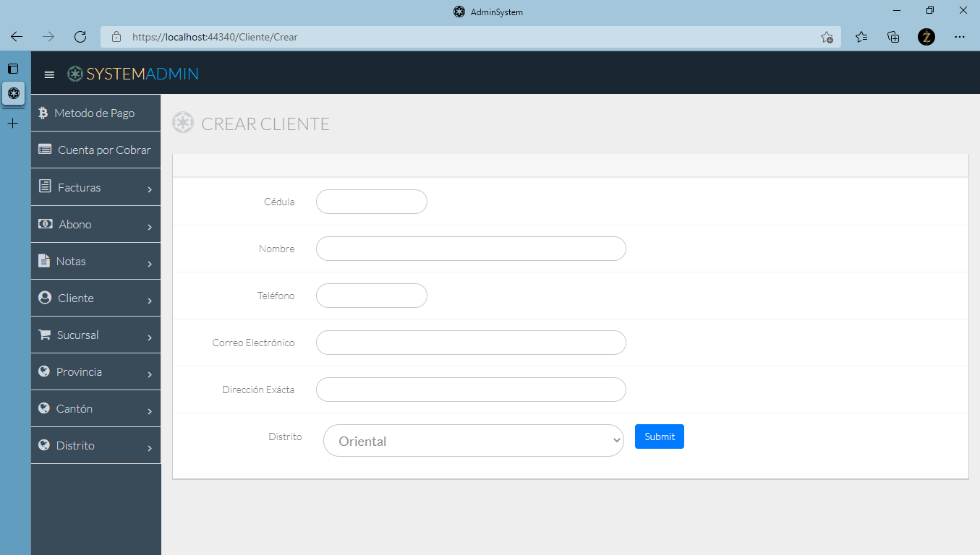Click the Cuenta por Cobrar list icon
This screenshot has width=980, height=555.
click(45, 150)
